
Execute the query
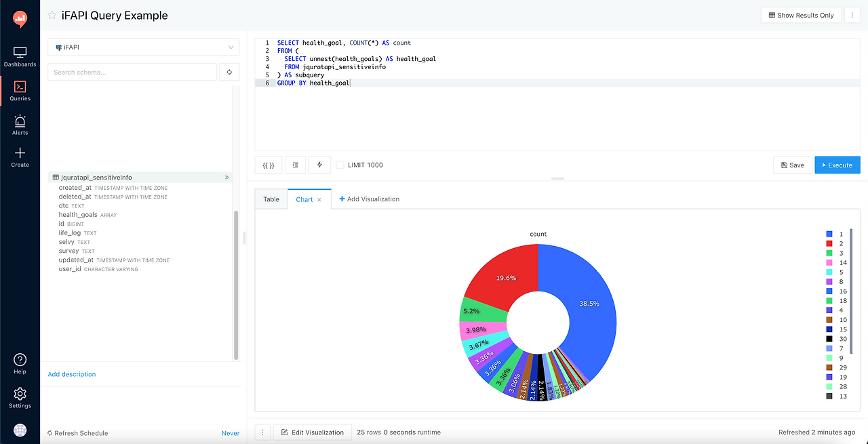(837, 165)
